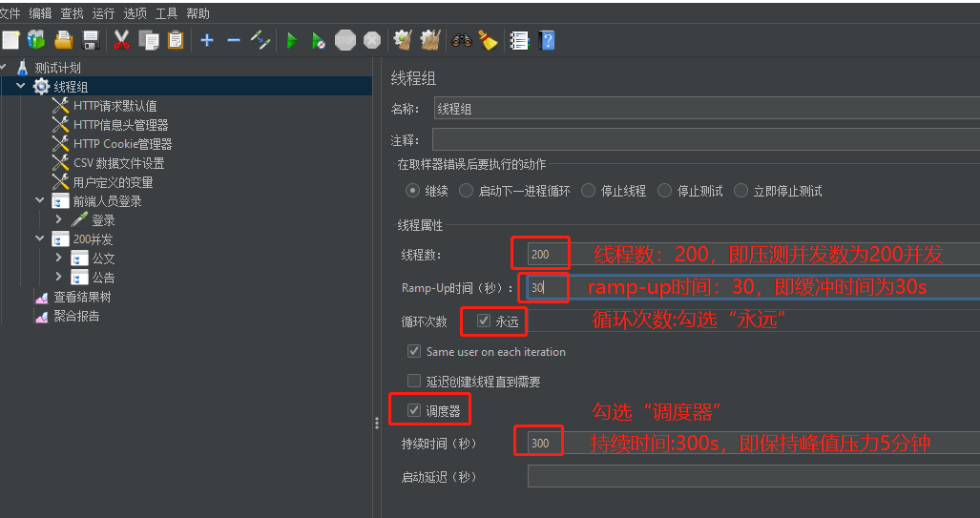Image resolution: width=980 pixels, height=518 pixels.
Task: Select HTTP Cookie管理器 in the tree
Action: pyautogui.click(x=122, y=144)
